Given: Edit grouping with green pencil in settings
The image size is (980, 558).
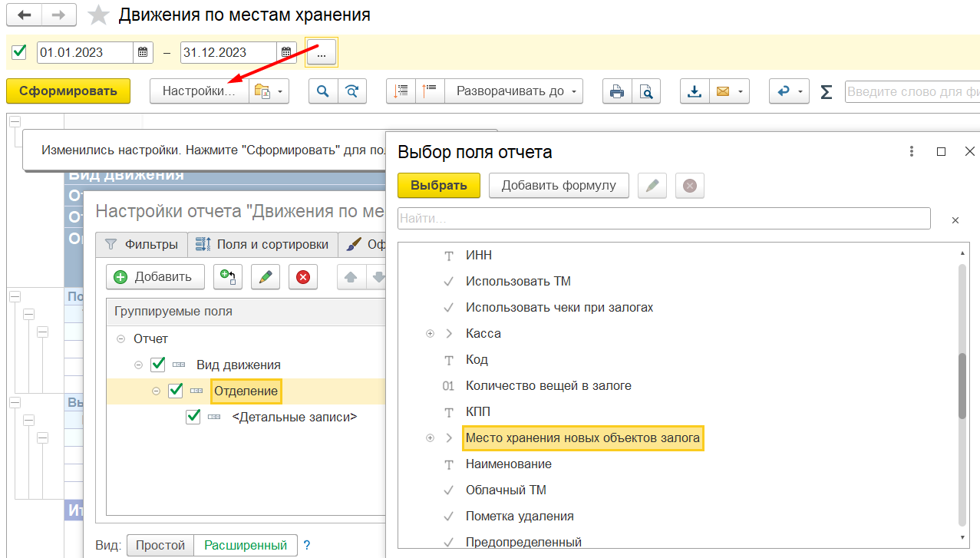Looking at the screenshot, I should 266,277.
